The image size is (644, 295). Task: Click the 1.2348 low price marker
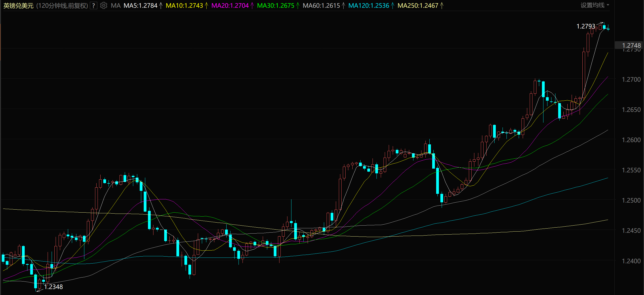coord(53,287)
